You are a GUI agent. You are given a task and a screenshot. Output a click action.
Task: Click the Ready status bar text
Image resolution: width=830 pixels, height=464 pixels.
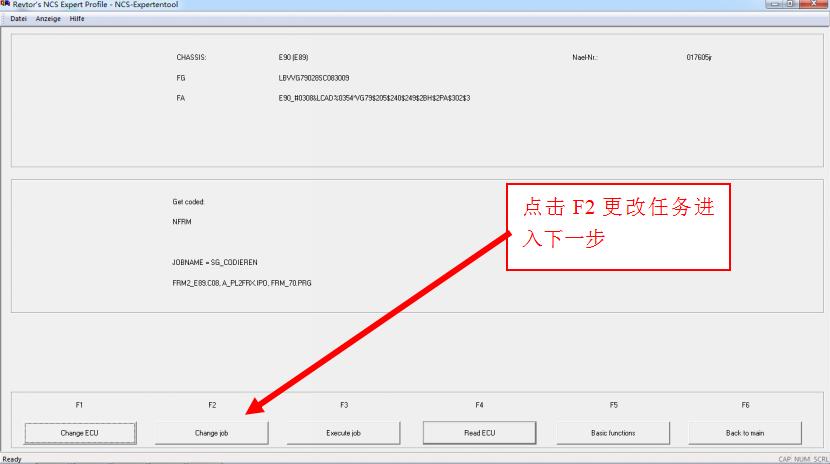click(x=12, y=459)
